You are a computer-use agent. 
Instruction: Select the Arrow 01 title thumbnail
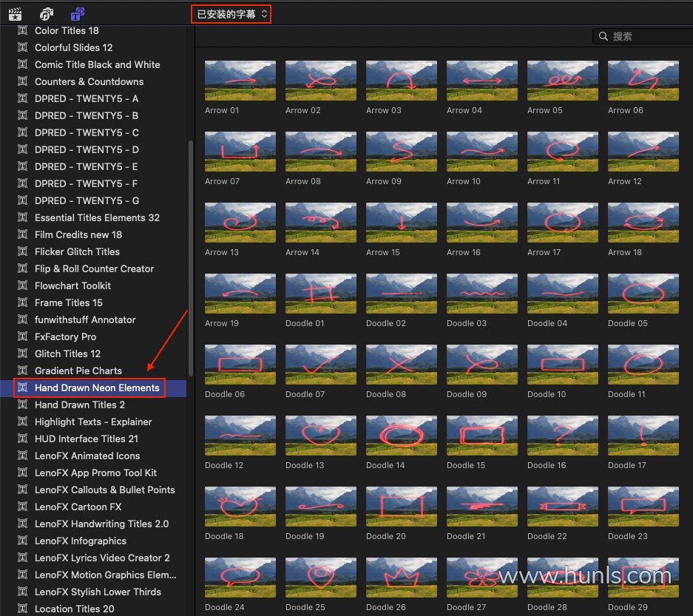click(x=240, y=81)
